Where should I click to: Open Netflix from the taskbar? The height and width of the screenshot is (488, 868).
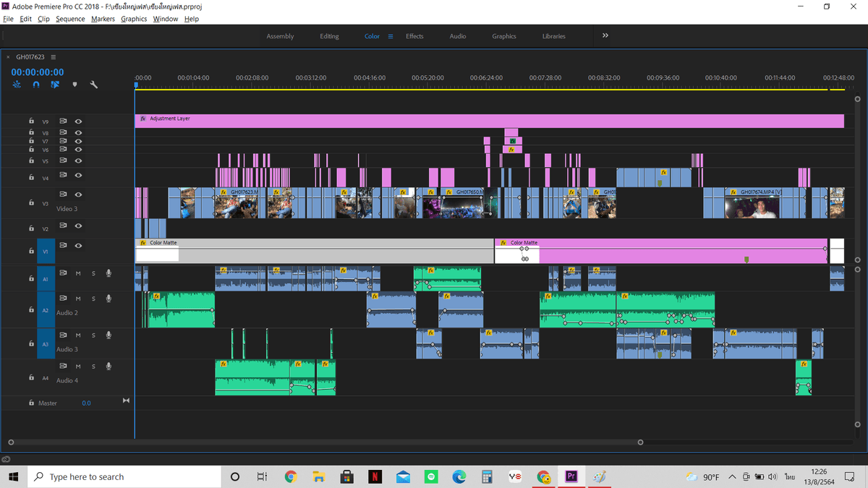(375, 476)
